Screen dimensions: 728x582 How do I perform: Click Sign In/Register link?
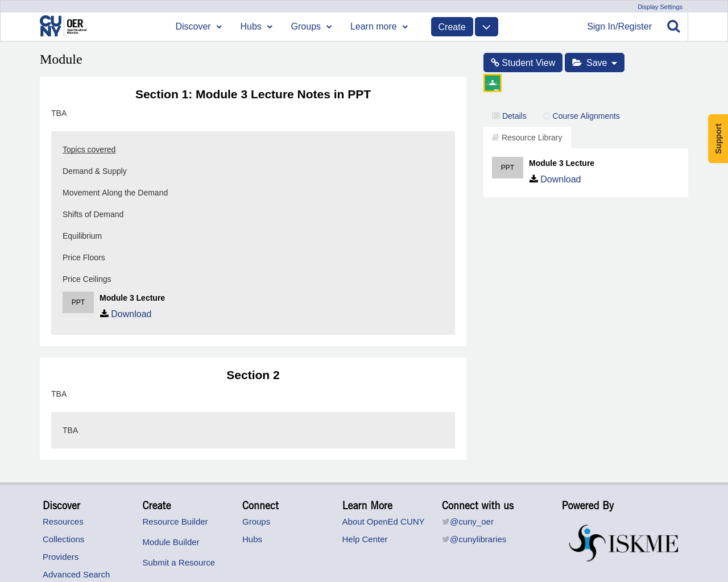pos(619,27)
